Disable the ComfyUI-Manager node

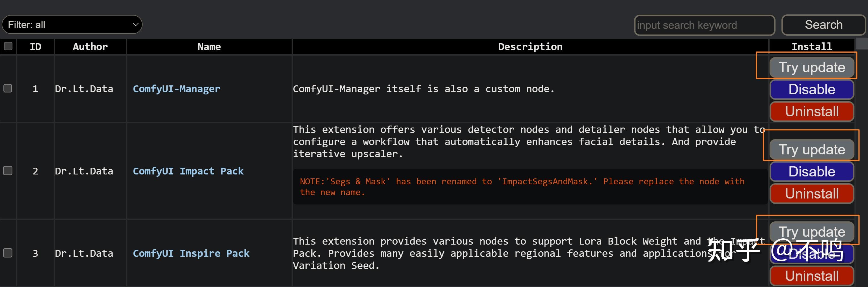tap(811, 90)
